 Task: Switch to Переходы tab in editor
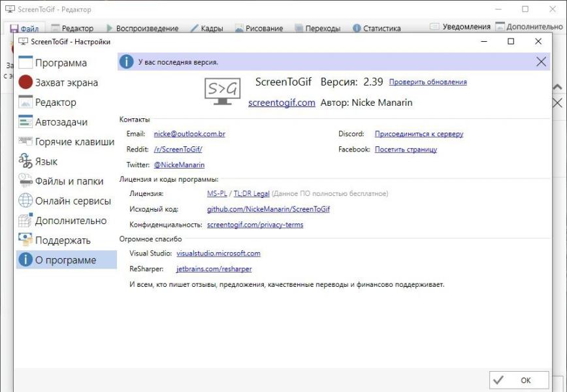[x=317, y=28]
